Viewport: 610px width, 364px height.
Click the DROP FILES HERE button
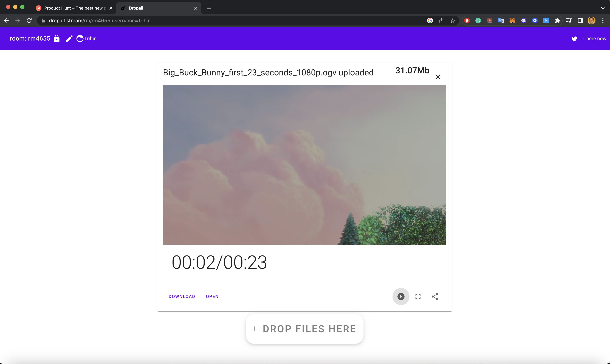coord(304,329)
